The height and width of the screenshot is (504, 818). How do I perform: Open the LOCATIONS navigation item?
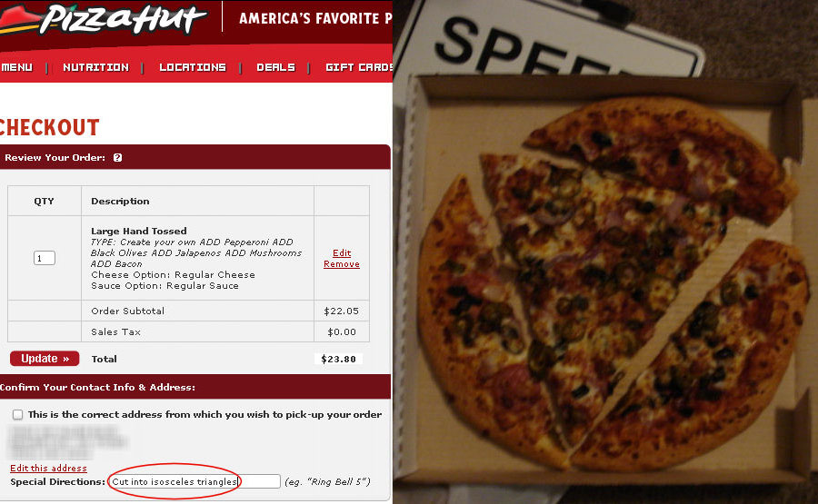tap(193, 67)
